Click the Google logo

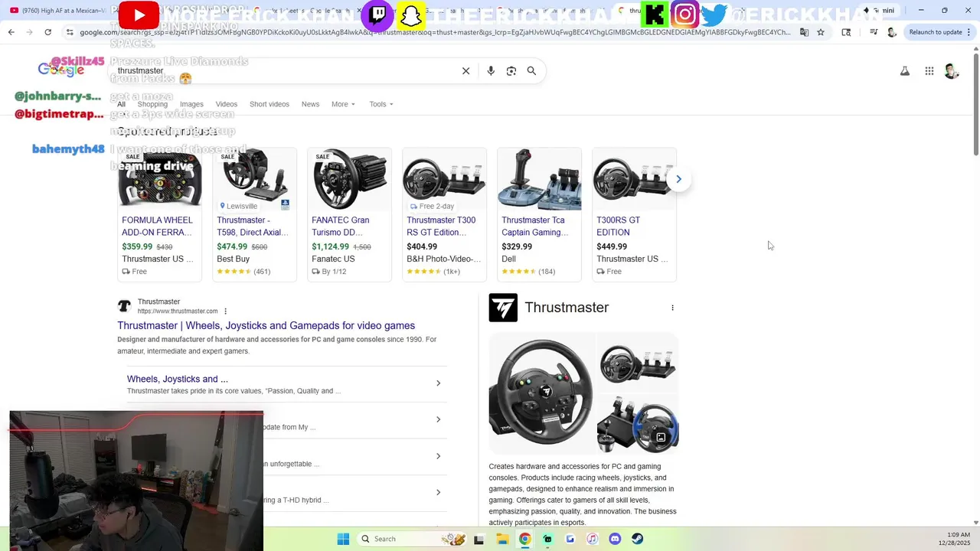[61, 70]
